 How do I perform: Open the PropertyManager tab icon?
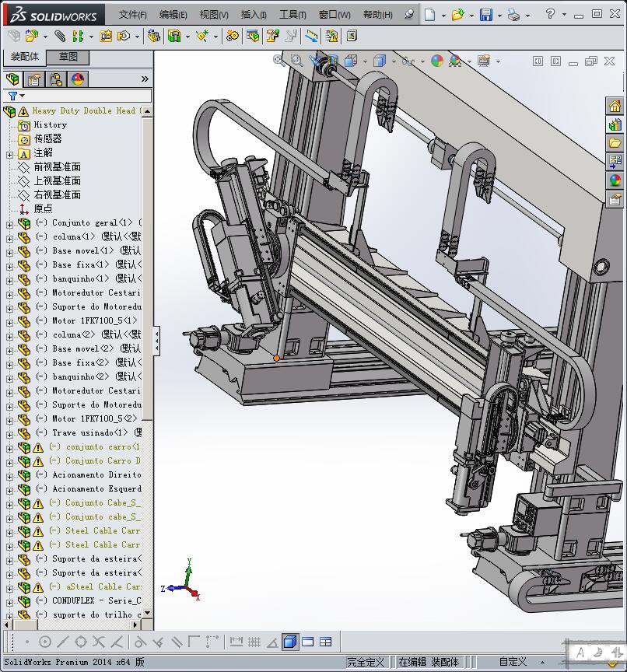tap(34, 79)
